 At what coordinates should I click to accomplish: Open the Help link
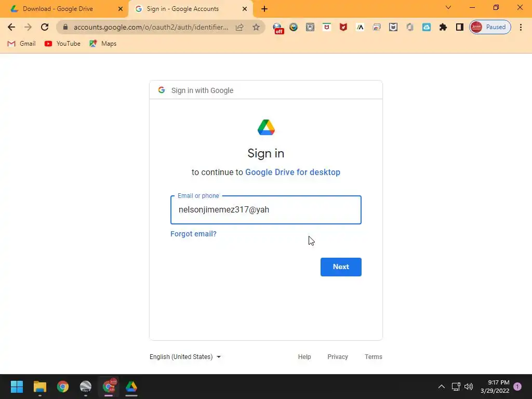pyautogui.click(x=304, y=356)
